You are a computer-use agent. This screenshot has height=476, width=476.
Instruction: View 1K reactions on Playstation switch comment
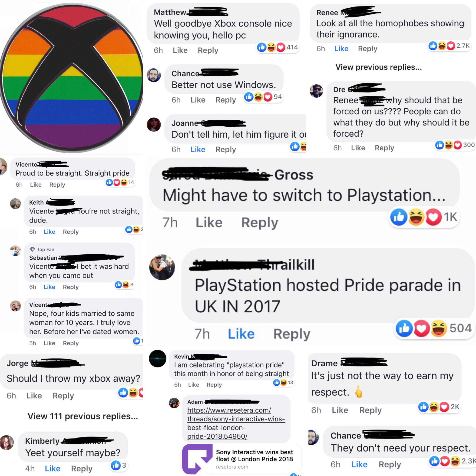coord(424,217)
